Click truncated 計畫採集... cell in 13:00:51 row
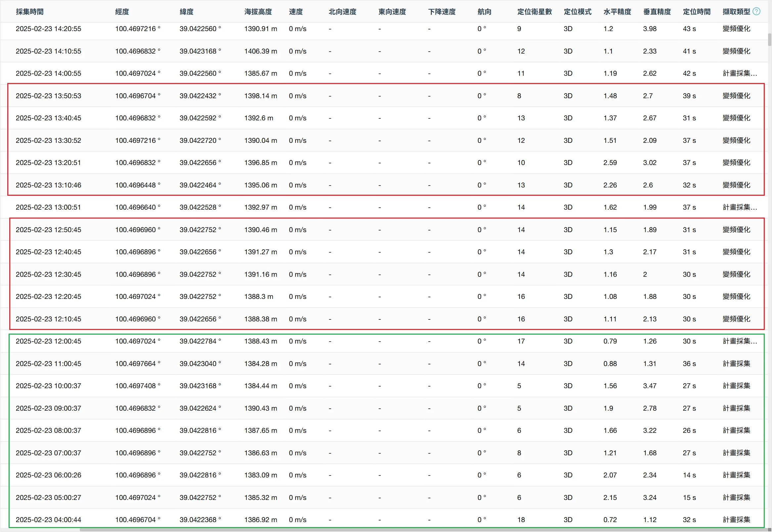The image size is (772, 532). (740, 207)
